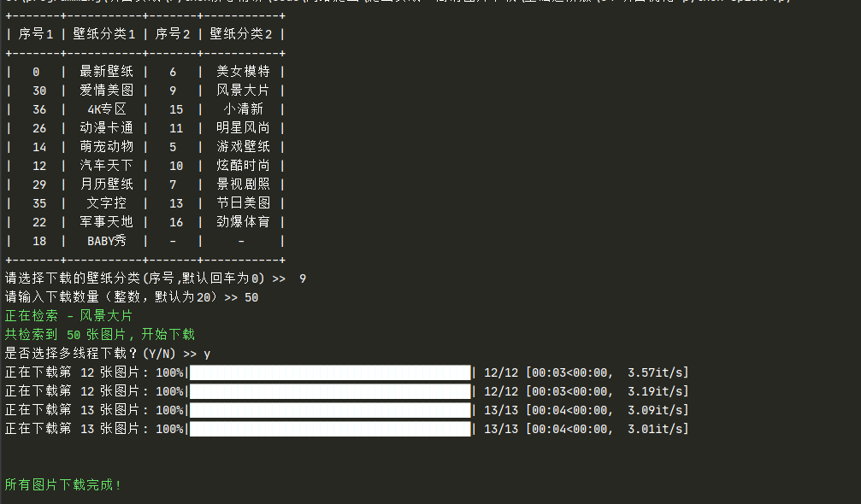The height and width of the screenshot is (504, 861).
Task: Click the 爱情美图 category cell
Action: pyautogui.click(x=107, y=90)
